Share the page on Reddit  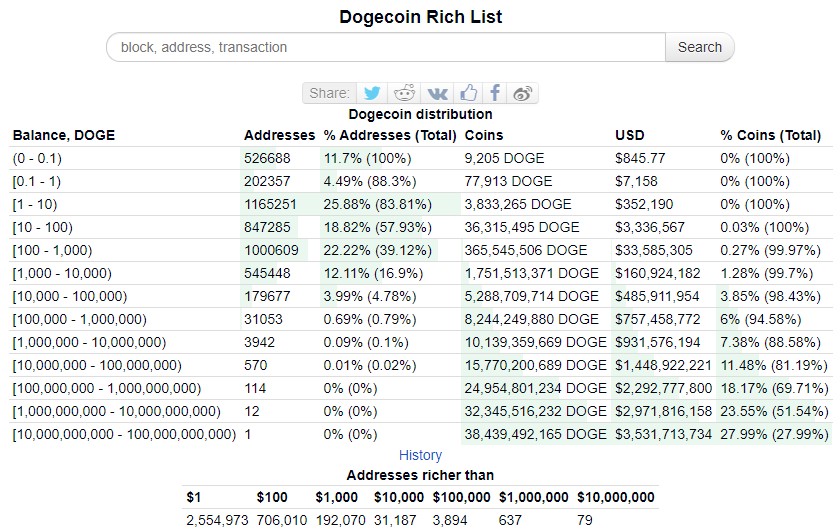click(x=405, y=93)
